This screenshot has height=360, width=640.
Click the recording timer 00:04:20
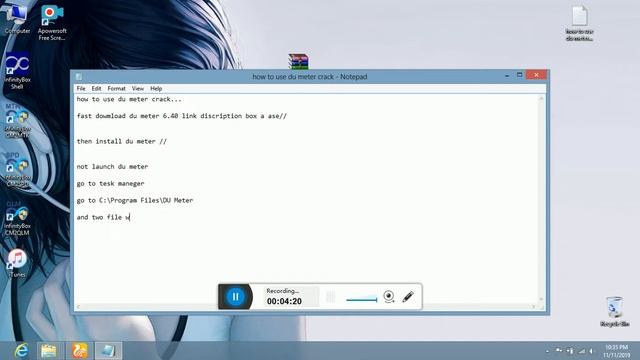[x=284, y=301]
